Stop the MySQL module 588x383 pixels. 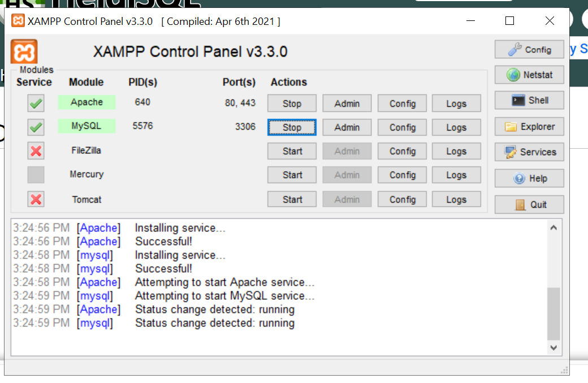coord(292,127)
